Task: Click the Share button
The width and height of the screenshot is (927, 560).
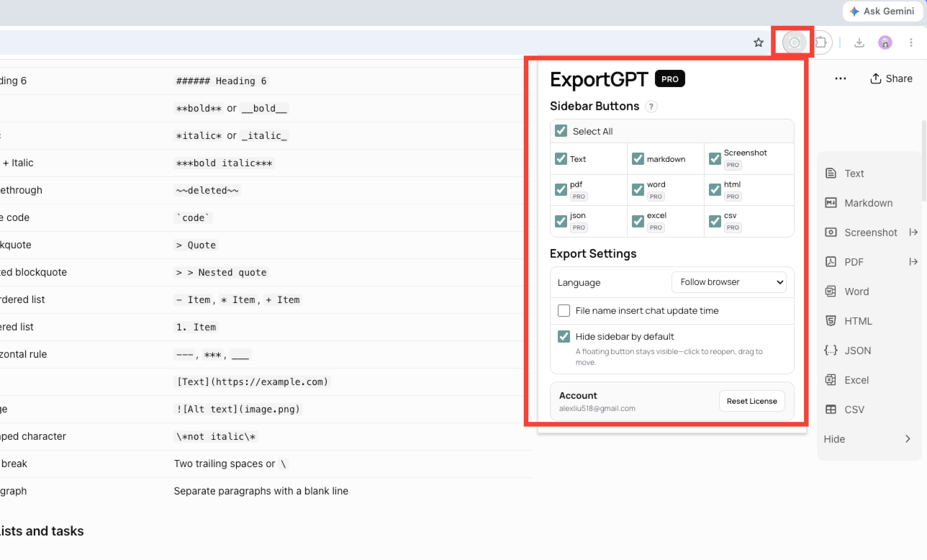Action: coord(891,78)
